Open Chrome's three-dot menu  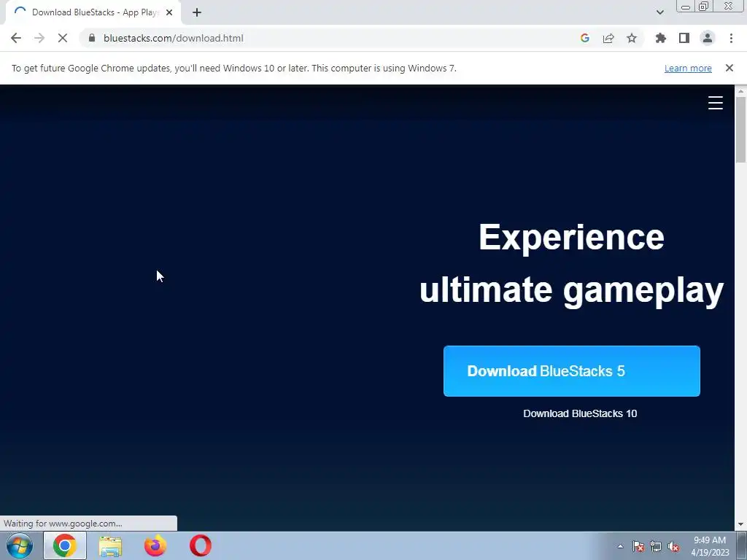tap(731, 38)
